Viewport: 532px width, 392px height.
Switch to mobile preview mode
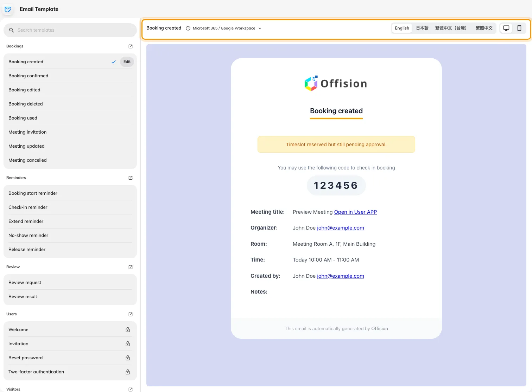point(519,28)
